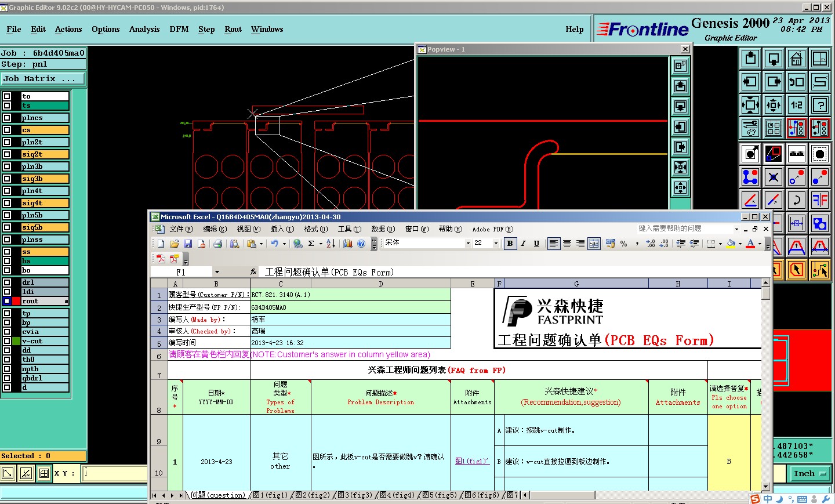Open the Analysis menu in Genesis

[x=144, y=29]
